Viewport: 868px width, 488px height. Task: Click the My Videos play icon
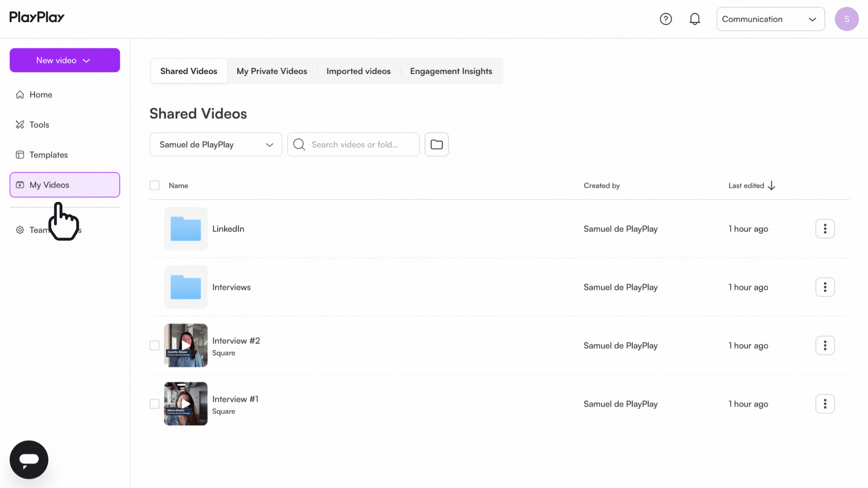tap(20, 185)
